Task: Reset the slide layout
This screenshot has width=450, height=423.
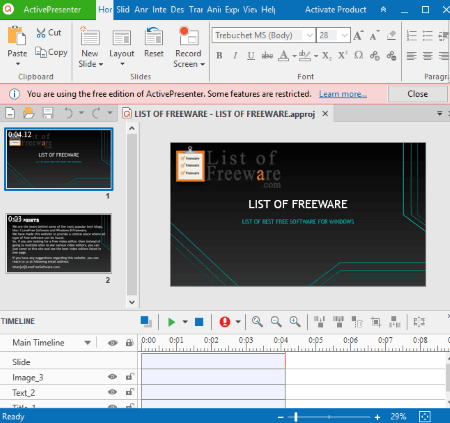Action: [x=154, y=43]
